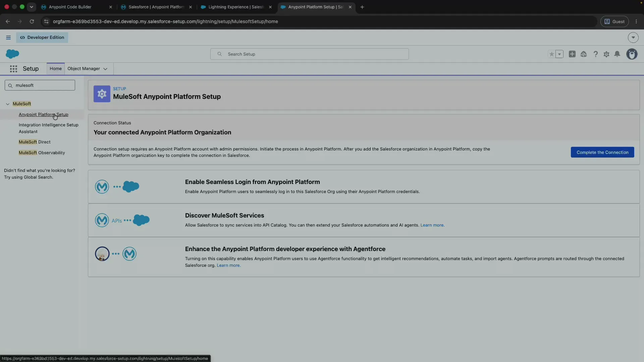Open Learn more link under Agentforce section

[229, 265]
